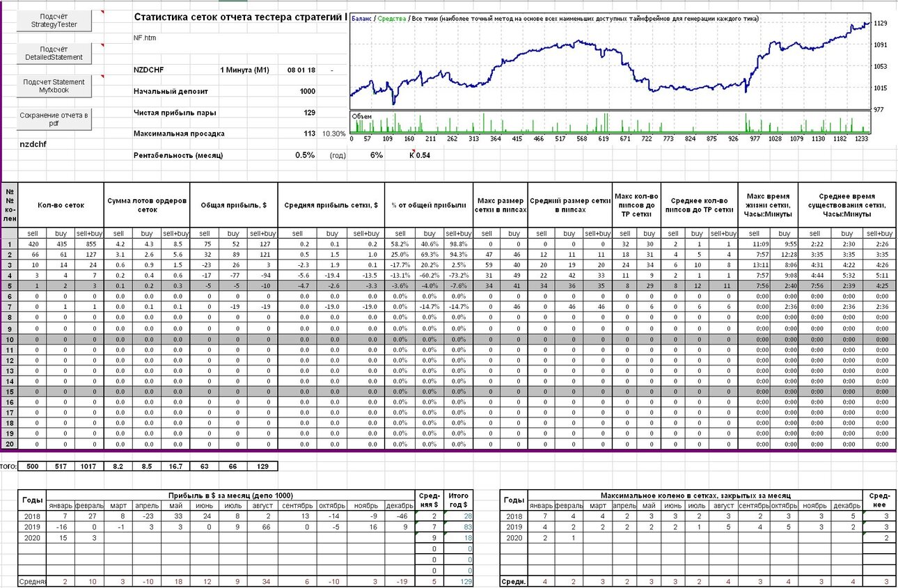The height and width of the screenshot is (588, 898).
Task: Click the Подсчет Statement Myfxbook button
Action: 54,86
